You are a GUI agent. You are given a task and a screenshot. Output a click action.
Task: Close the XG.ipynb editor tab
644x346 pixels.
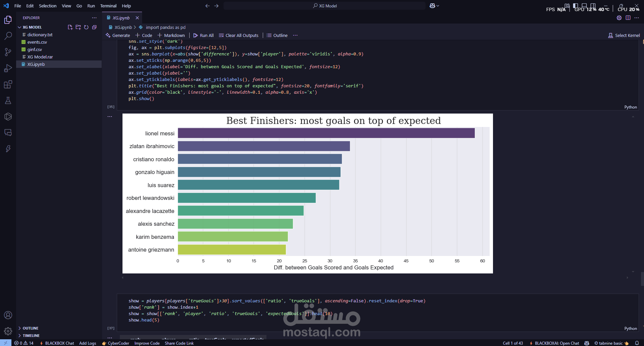coord(137,18)
